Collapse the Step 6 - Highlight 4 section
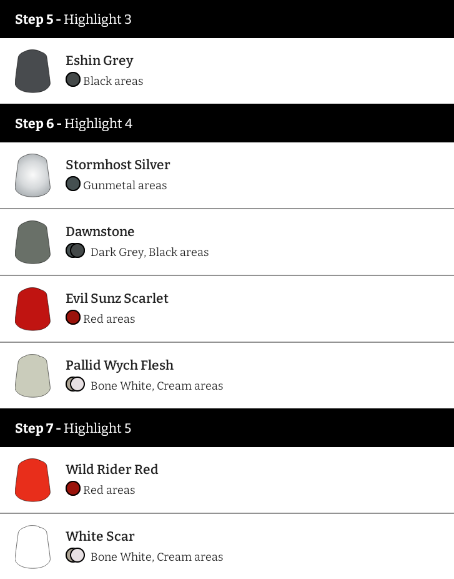This screenshot has height=579, width=454. tap(227, 123)
